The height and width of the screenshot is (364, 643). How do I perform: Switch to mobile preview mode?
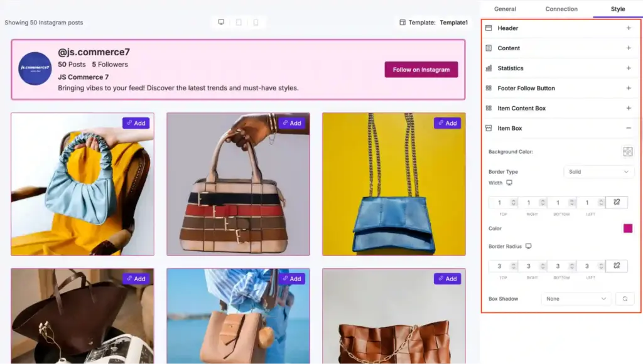tap(256, 22)
